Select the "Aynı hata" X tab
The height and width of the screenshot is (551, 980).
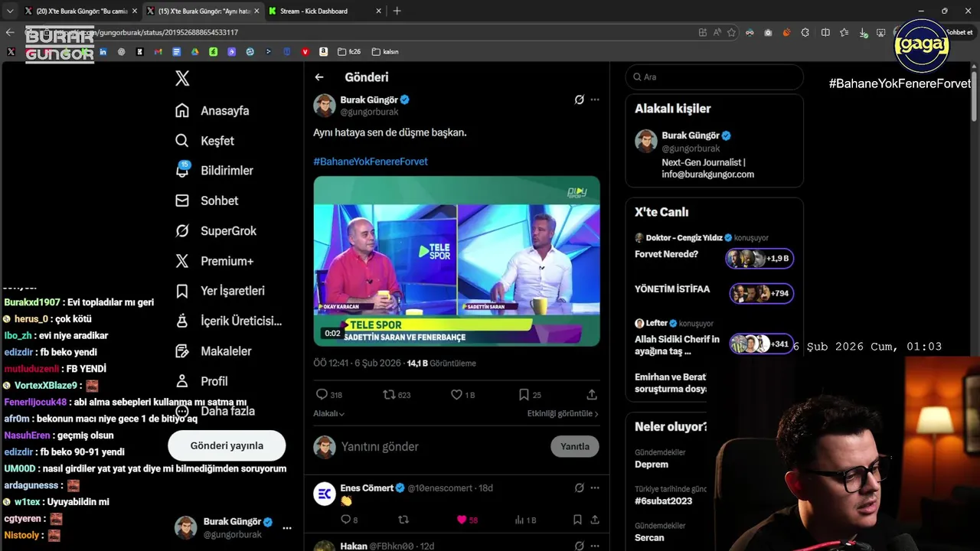[202, 11]
